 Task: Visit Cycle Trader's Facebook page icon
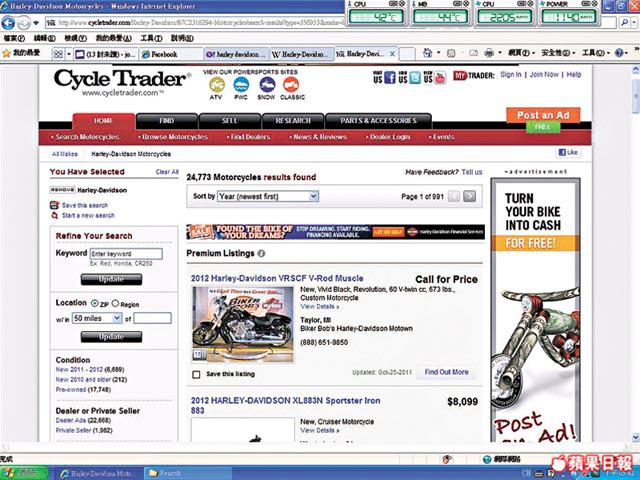click(x=390, y=78)
